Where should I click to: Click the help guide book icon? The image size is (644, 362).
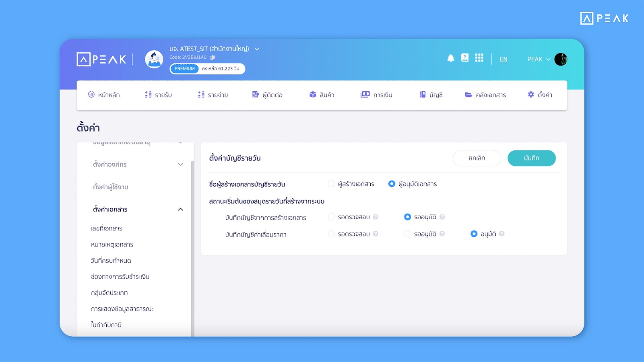coord(465,58)
